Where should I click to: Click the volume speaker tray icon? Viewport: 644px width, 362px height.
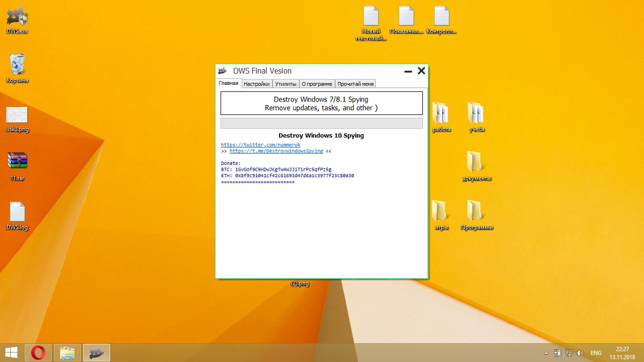[580, 353]
